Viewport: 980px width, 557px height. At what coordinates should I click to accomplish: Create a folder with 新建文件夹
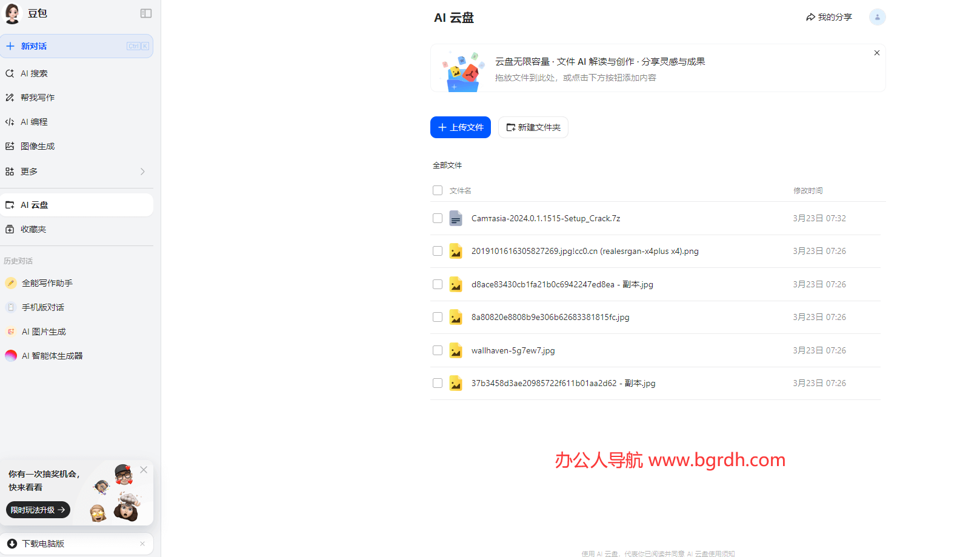(533, 127)
